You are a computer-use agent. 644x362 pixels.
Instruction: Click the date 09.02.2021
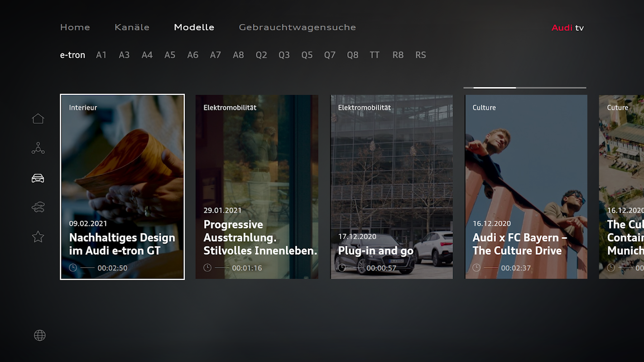88,224
